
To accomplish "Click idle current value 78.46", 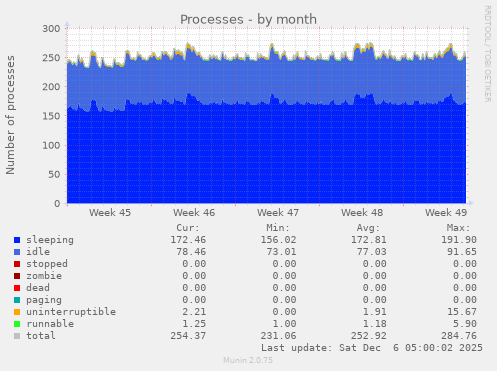I will (191, 252).
